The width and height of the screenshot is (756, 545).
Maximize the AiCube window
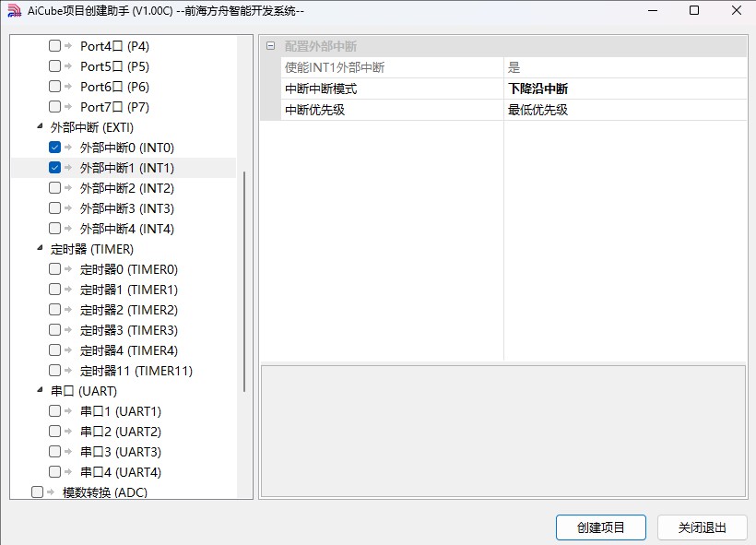click(694, 11)
